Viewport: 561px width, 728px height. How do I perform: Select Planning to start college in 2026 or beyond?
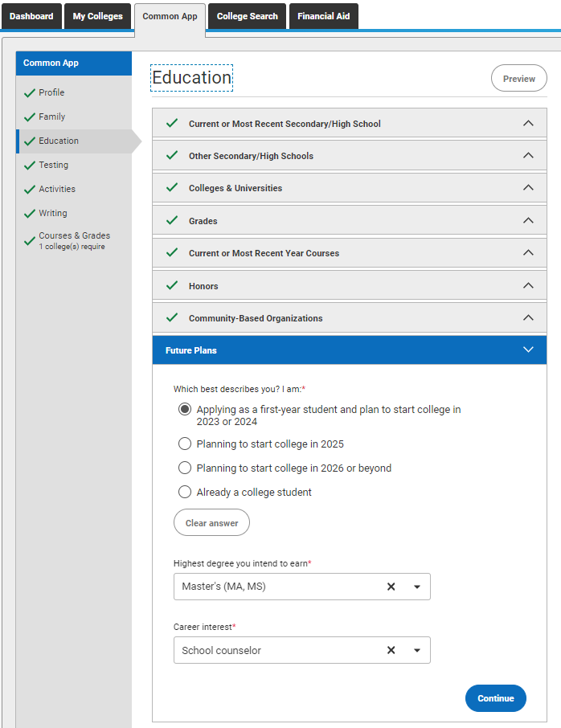(x=185, y=468)
